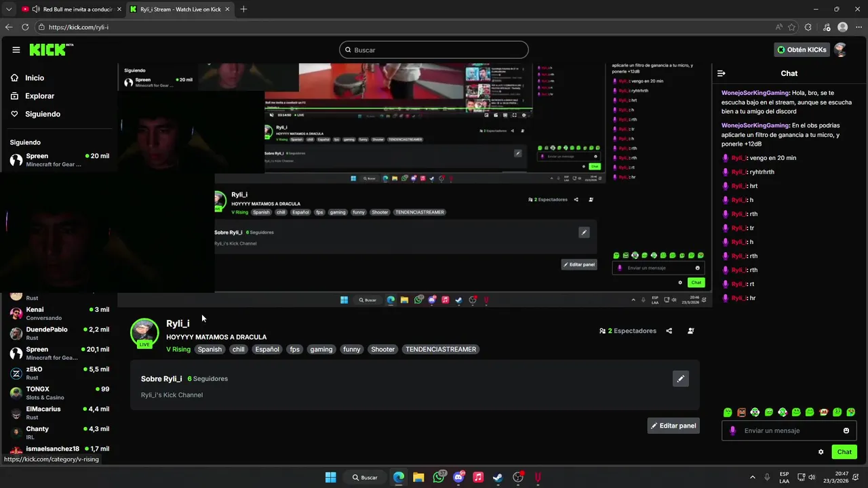Click into the Buscar search field
This screenshot has width=868, height=488.
pos(434,49)
